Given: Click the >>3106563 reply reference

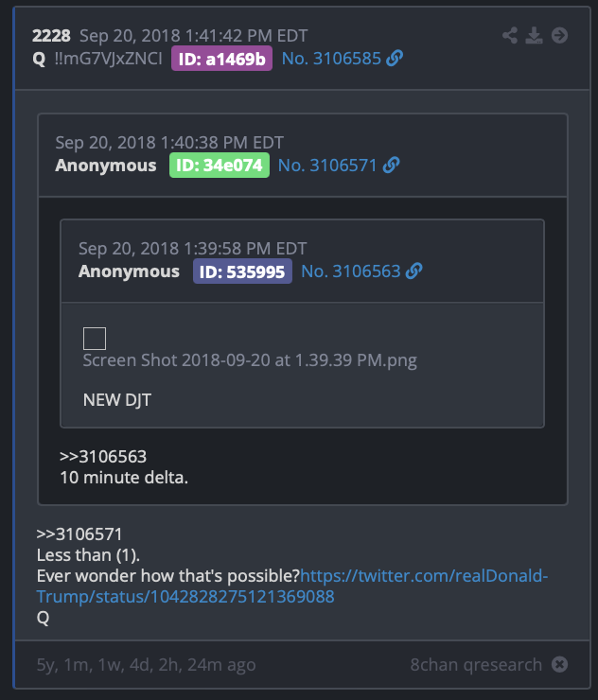Looking at the screenshot, I should pyautogui.click(x=103, y=456).
